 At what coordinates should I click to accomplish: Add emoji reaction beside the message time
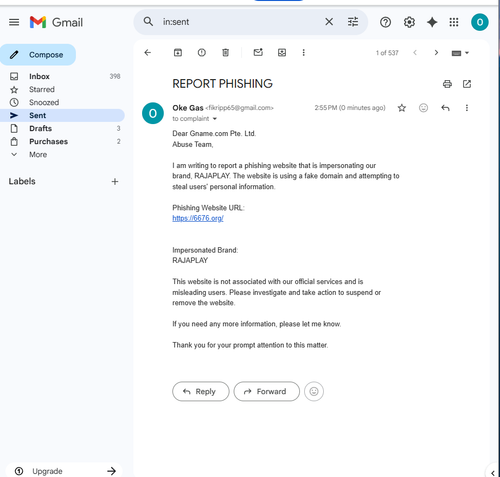click(x=423, y=108)
